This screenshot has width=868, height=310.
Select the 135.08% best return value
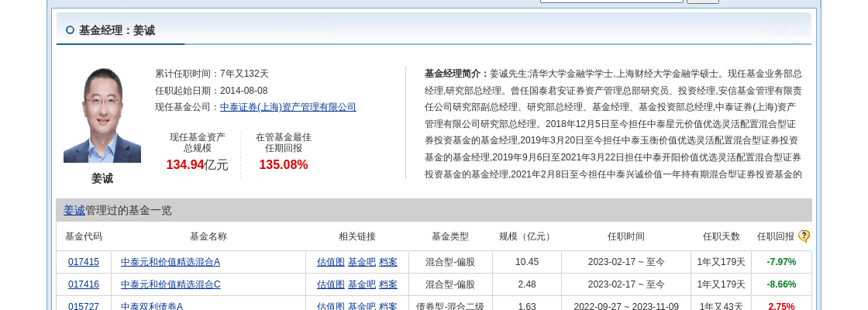coord(284,165)
